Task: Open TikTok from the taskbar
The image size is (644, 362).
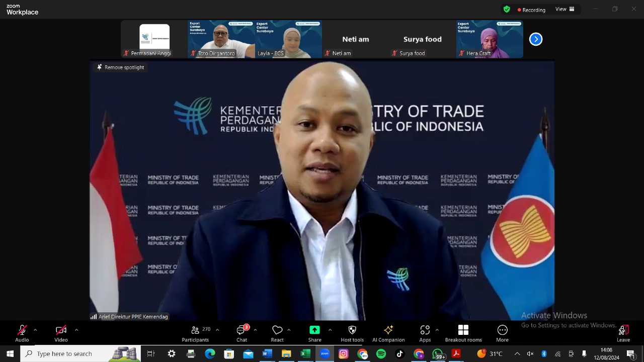Action: click(x=400, y=354)
